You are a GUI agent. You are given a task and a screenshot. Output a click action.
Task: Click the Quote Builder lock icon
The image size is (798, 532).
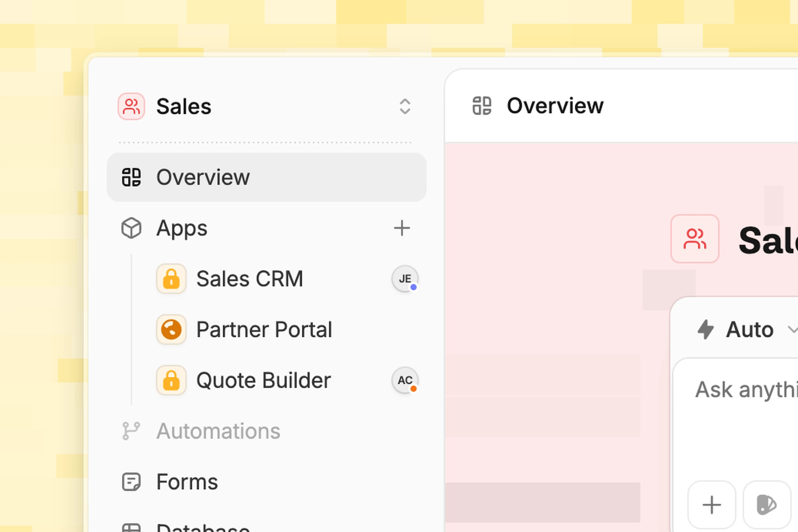pyautogui.click(x=171, y=380)
